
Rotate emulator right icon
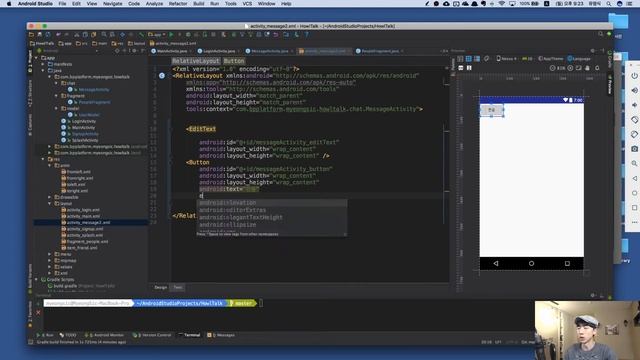[634, 134]
